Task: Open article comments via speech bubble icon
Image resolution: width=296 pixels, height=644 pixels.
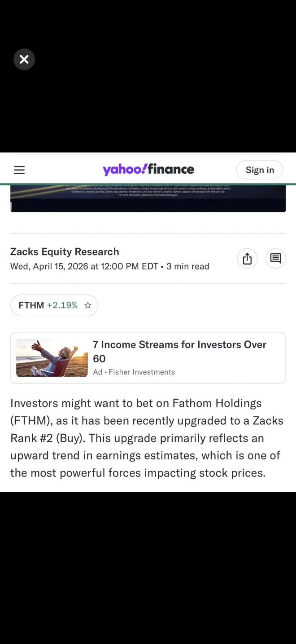Action: point(276,259)
